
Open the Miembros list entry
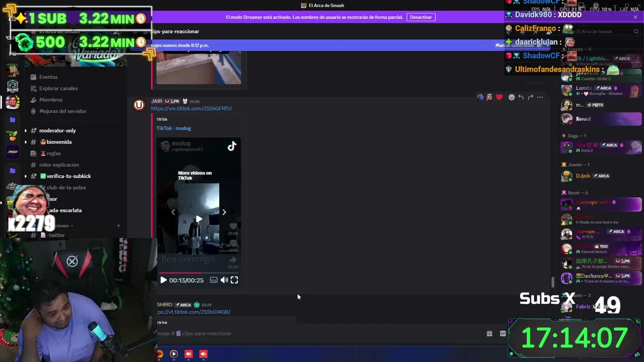(x=51, y=100)
